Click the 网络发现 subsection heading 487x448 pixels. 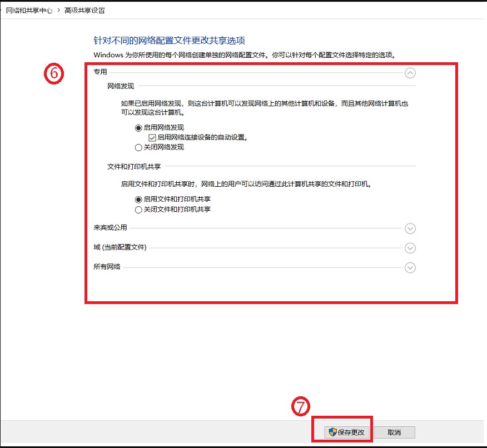coord(121,88)
